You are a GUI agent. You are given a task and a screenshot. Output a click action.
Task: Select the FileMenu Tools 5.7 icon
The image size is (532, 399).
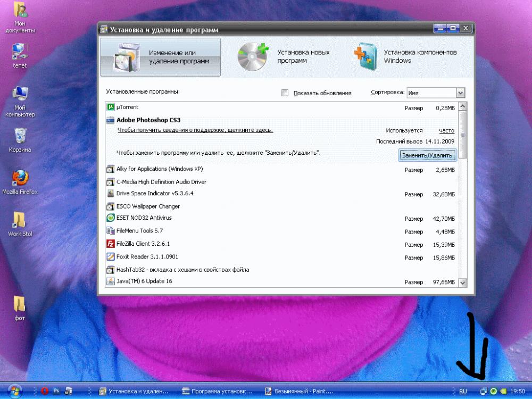(110, 231)
